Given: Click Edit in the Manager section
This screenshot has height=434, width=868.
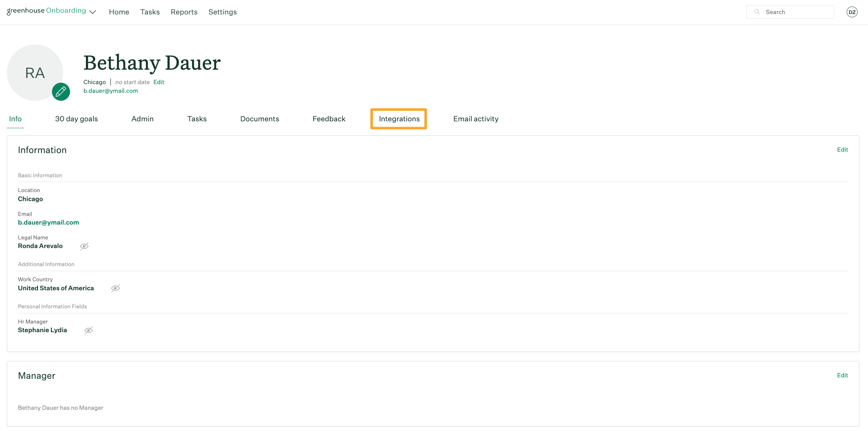Looking at the screenshot, I should (x=842, y=375).
